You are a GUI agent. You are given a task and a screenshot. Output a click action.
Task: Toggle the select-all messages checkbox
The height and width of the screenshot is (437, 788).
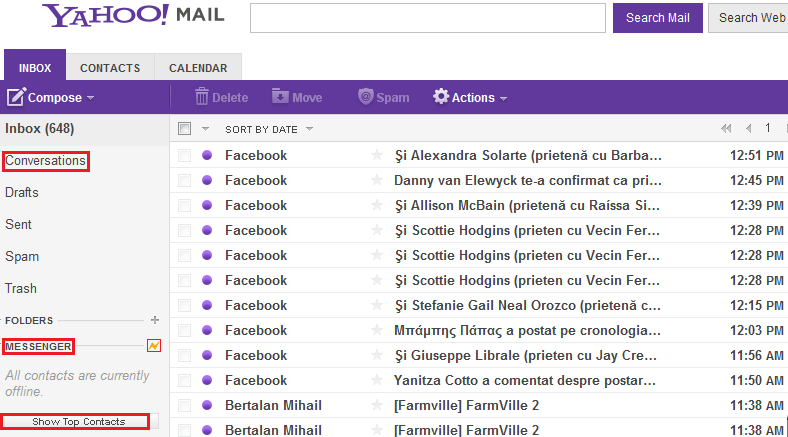pyautogui.click(x=184, y=129)
